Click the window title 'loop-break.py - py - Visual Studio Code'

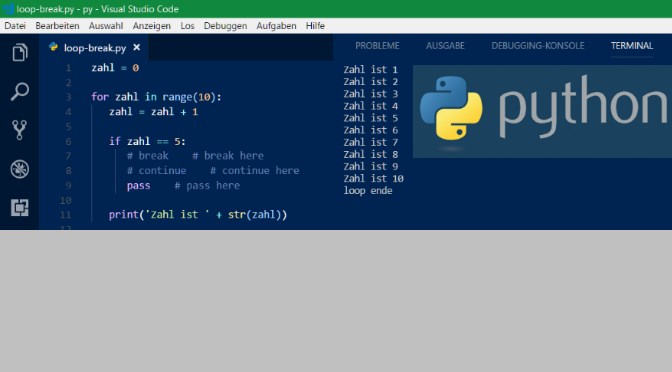(97, 9)
